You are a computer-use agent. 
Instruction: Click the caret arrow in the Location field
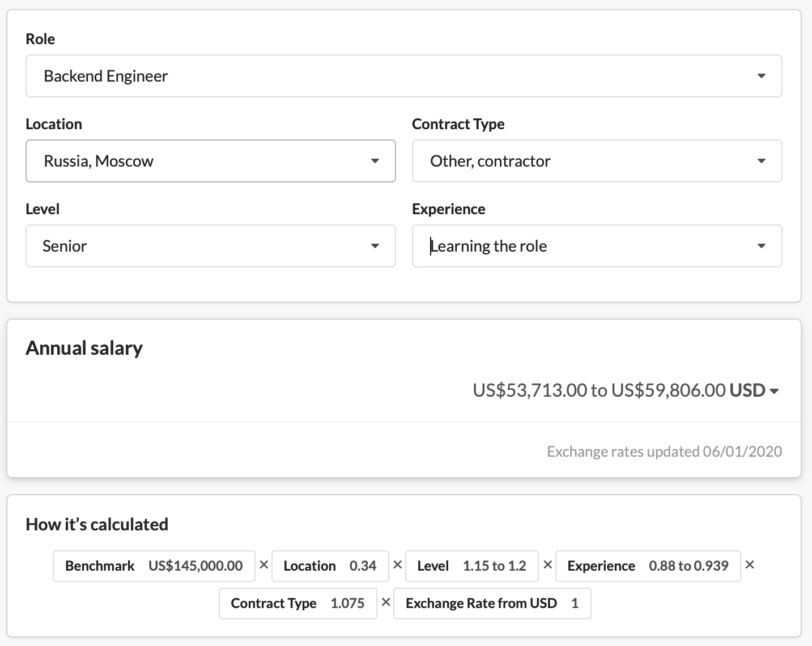tap(375, 161)
